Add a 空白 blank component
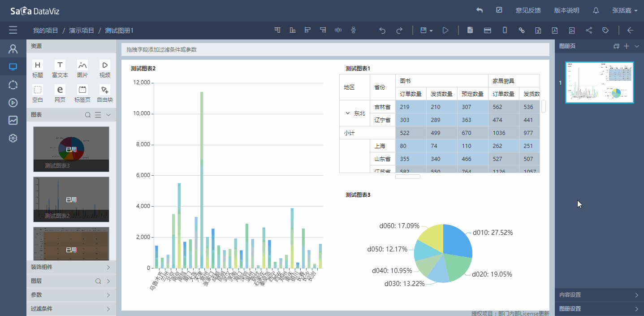644x316 pixels. (x=38, y=94)
